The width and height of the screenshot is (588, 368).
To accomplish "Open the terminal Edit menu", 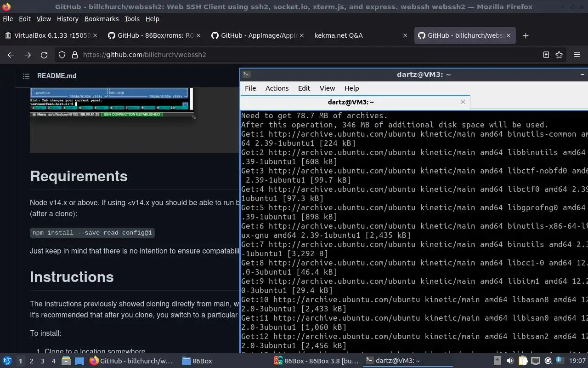I will (304, 88).
